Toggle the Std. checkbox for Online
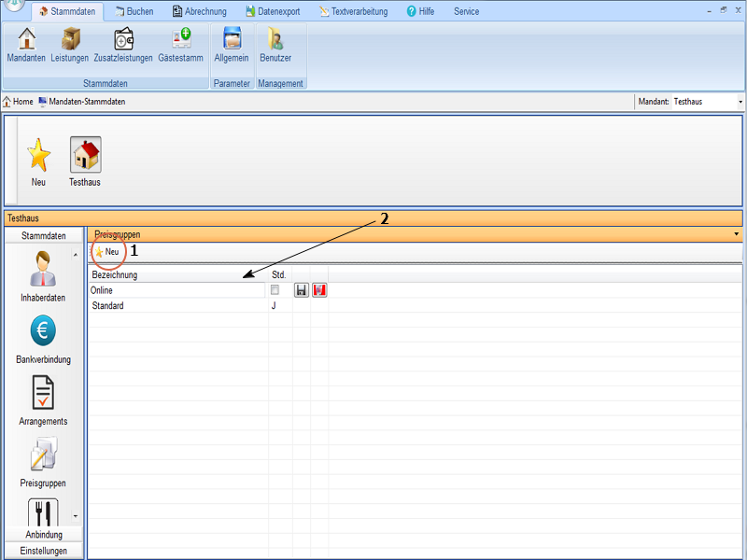 pos(275,291)
